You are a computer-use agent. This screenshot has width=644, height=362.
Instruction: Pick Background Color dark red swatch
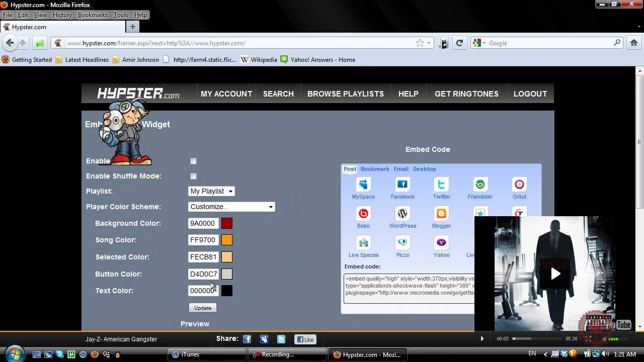pyautogui.click(x=227, y=223)
